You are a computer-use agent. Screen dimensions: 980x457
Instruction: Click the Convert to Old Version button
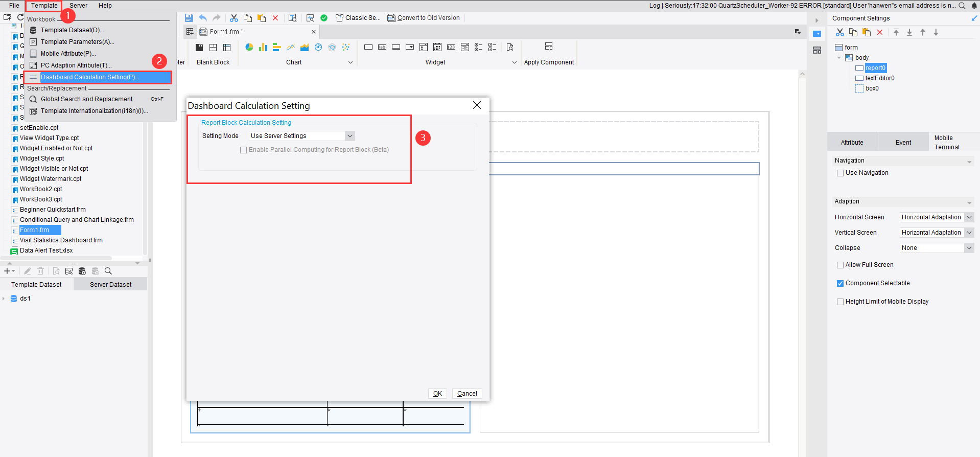pos(424,18)
